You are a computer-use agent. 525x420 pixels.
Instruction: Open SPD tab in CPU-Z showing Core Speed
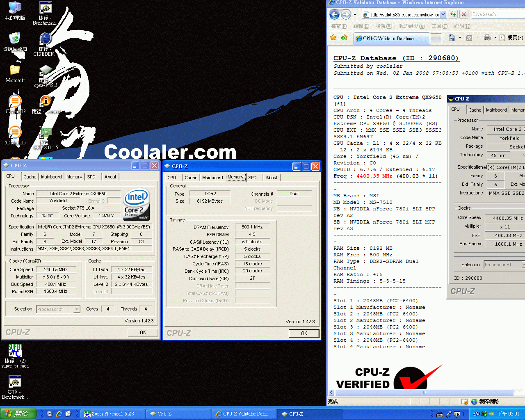click(91, 177)
